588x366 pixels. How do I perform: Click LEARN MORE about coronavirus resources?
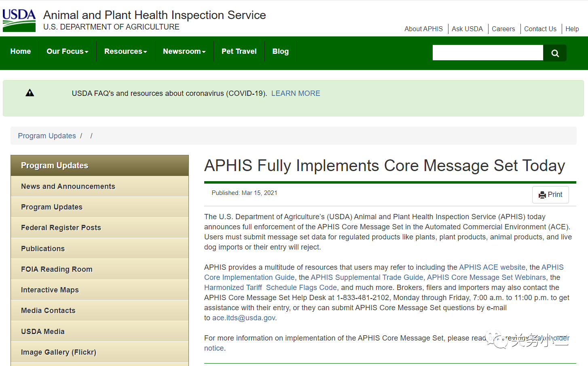(x=296, y=93)
